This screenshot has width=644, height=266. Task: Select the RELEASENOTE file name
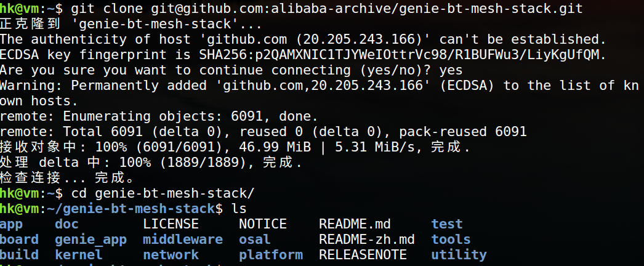363,255
